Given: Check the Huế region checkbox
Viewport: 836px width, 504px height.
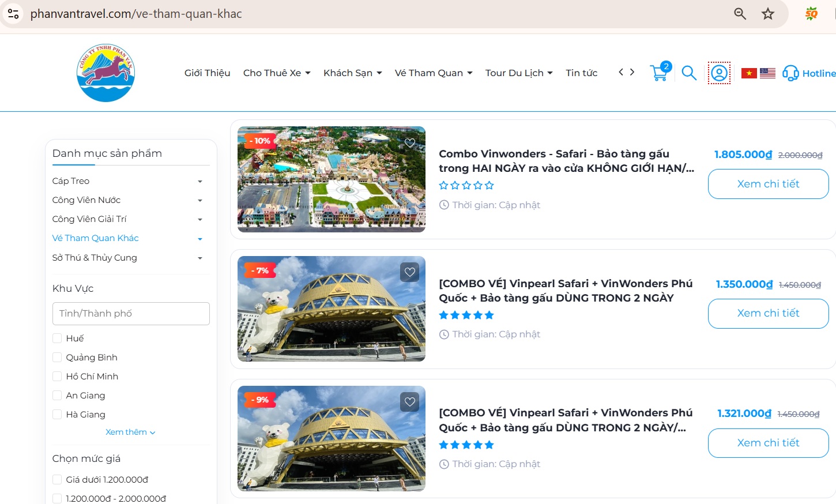Looking at the screenshot, I should (x=57, y=338).
